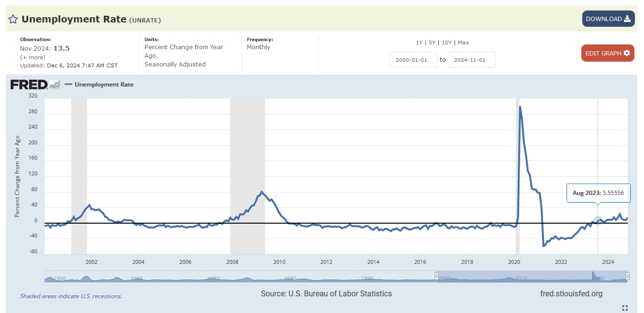This screenshot has height=313, width=644.
Task: Click the favorite star icon beside Unemployment Rate
Action: pos(13,20)
